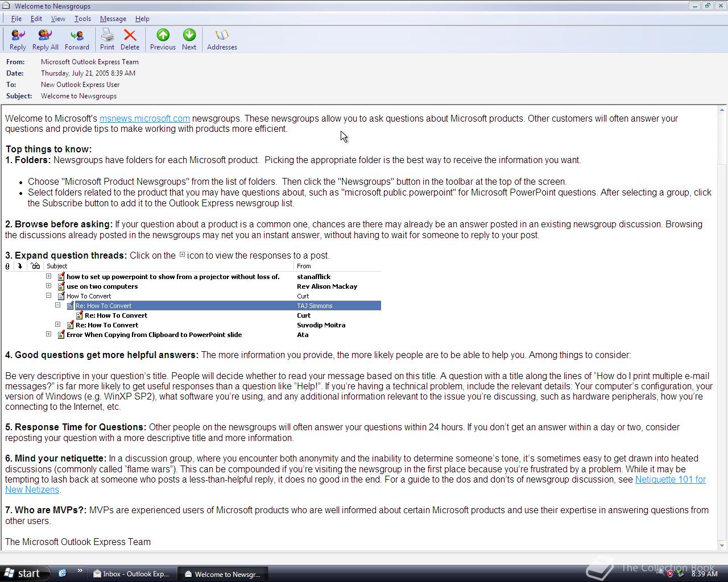Click the Safely Remove Hardware tray icon
Image resolution: width=728 pixels, height=582 pixels.
coord(680,573)
